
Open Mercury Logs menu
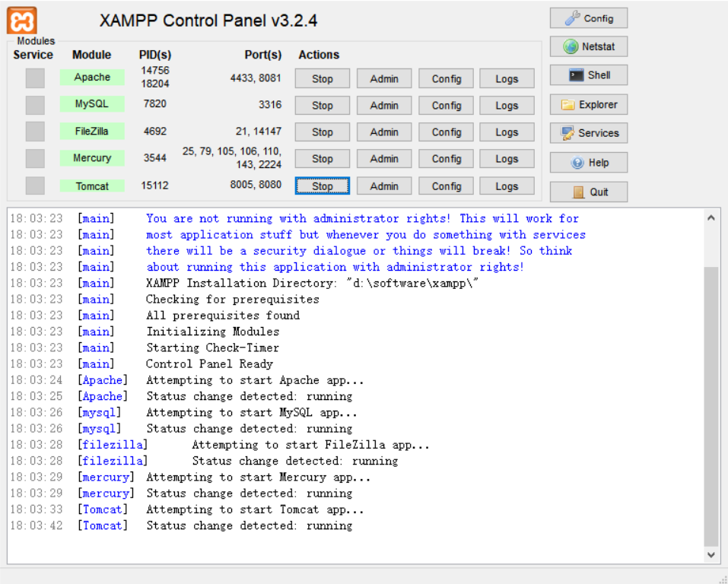coord(507,159)
